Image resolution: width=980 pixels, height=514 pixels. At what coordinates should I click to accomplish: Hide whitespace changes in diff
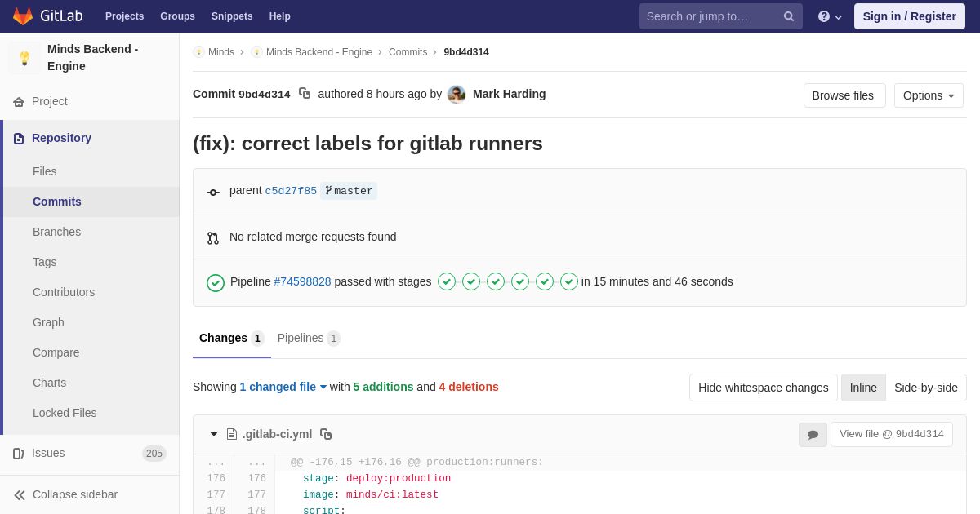(763, 388)
